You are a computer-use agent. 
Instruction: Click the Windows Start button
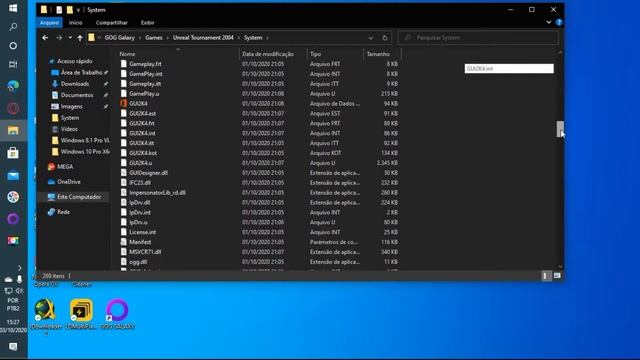(13, 8)
